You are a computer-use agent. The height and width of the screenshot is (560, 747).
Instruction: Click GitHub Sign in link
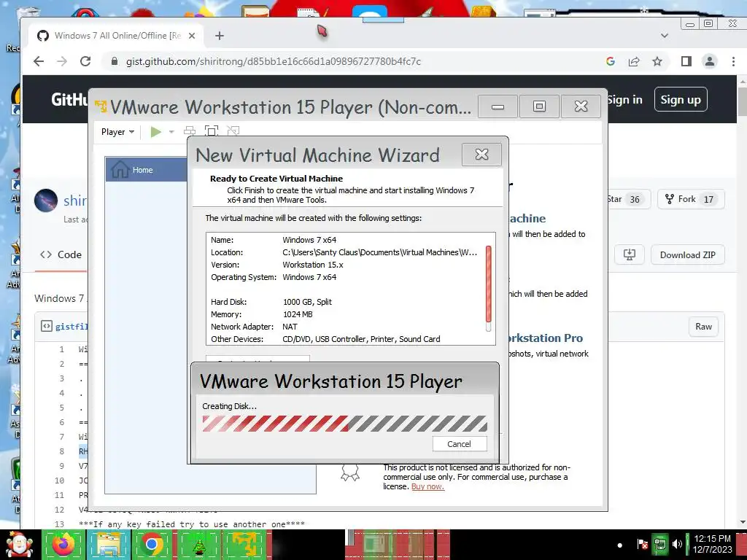624,99
